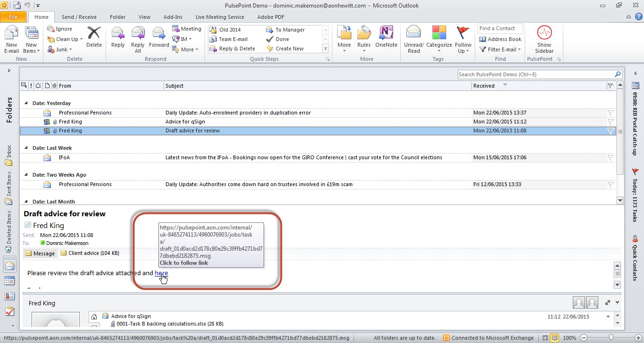The height and width of the screenshot is (343, 644).
Task: Open the More respond options
Action: tap(185, 49)
